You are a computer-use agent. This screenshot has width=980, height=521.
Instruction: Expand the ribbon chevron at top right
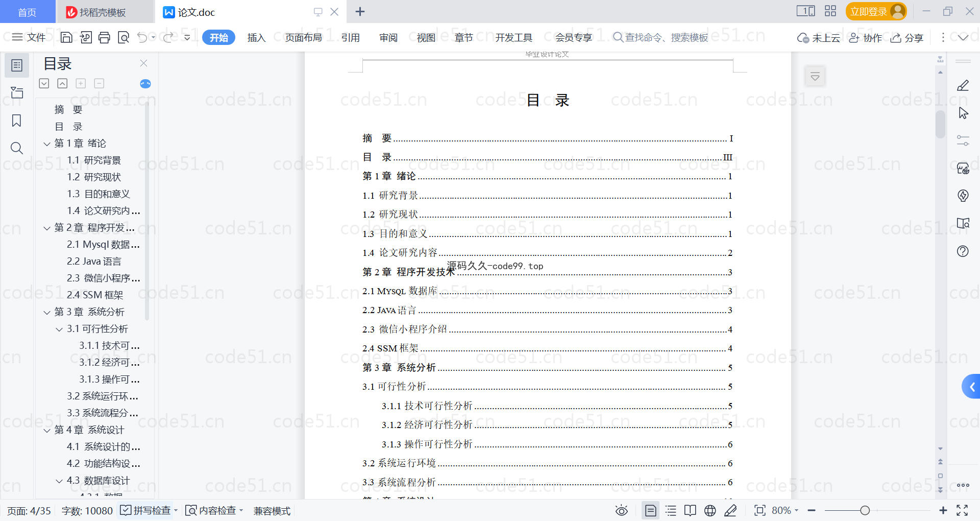coord(963,37)
